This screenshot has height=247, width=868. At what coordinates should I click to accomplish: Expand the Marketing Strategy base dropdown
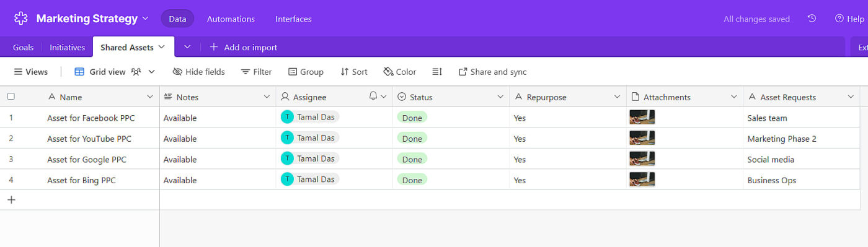click(x=146, y=19)
